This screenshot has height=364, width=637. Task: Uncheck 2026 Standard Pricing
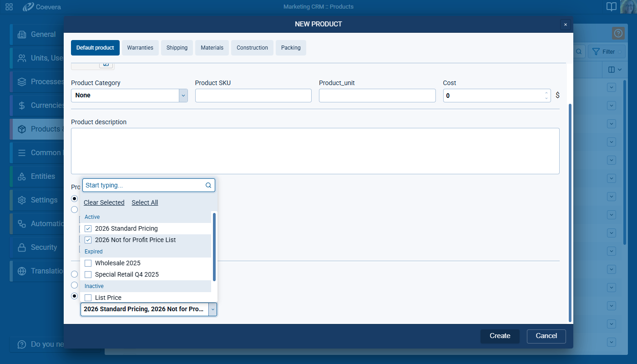(88, 228)
